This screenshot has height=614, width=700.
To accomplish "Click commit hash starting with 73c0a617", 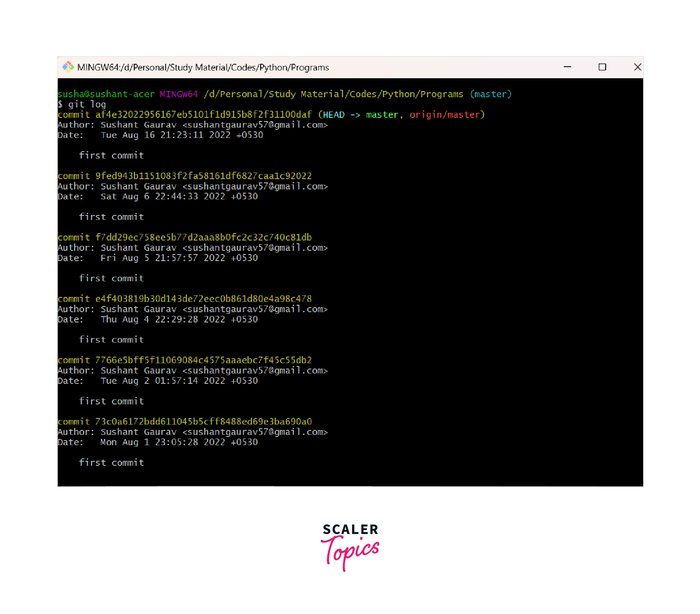I will (x=203, y=422).
